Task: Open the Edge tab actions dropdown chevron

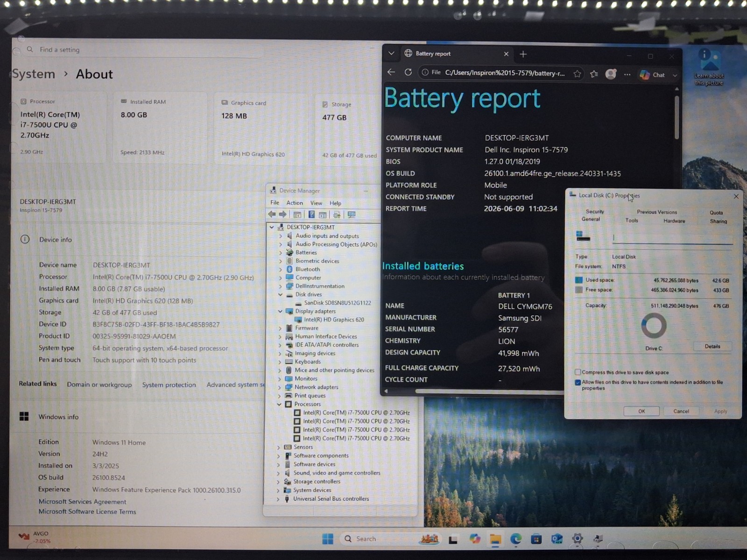Action: click(x=391, y=53)
